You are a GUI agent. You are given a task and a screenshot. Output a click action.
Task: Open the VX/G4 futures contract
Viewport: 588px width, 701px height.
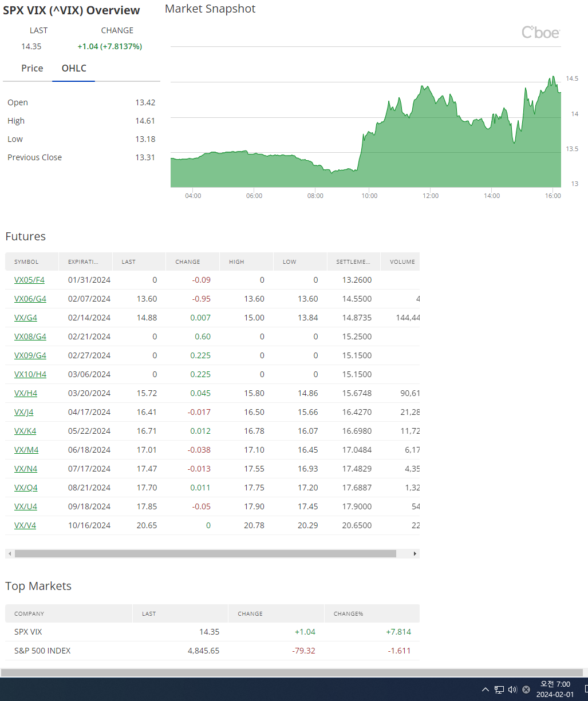click(26, 318)
